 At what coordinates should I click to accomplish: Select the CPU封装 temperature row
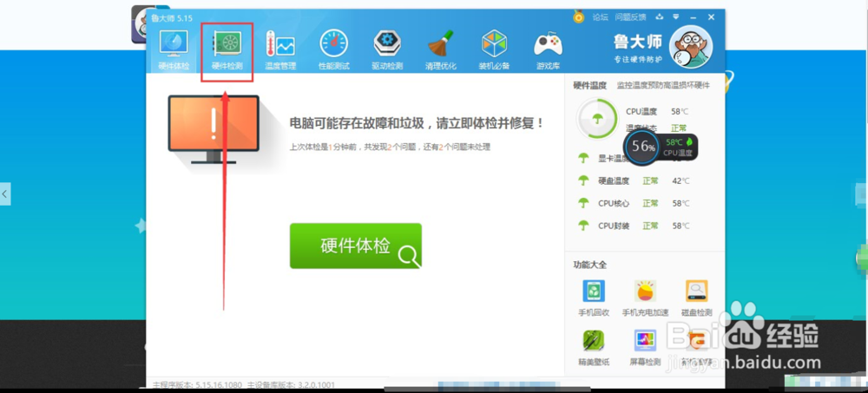(x=634, y=226)
